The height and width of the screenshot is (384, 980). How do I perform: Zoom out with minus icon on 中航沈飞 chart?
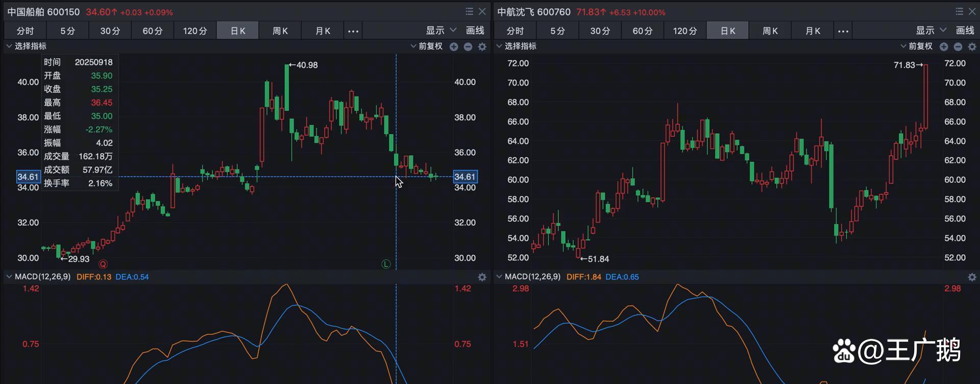958,46
